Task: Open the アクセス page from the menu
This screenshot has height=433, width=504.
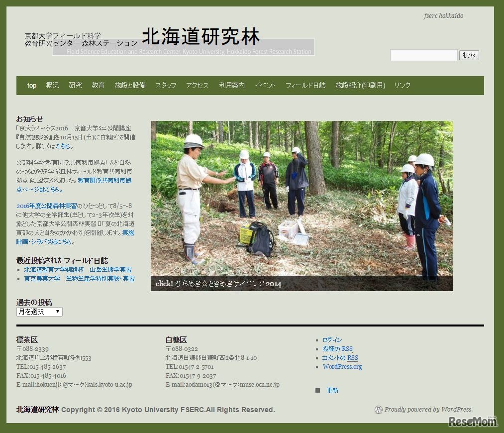Action: 197,85
